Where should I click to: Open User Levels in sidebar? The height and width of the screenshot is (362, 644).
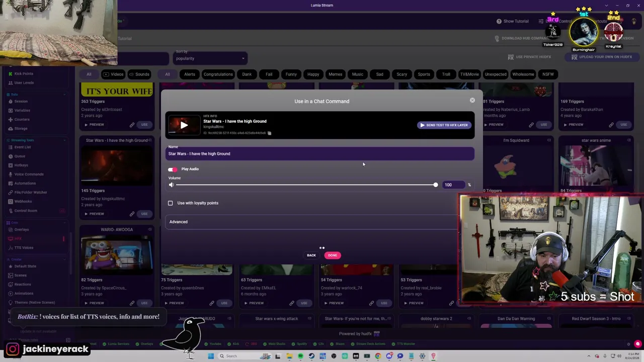[x=24, y=83]
